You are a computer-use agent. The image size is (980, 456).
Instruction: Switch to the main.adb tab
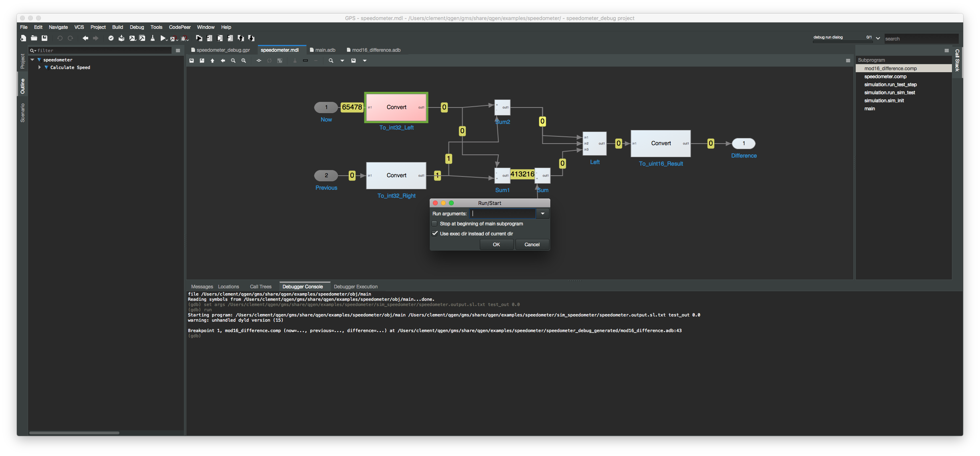tap(323, 50)
